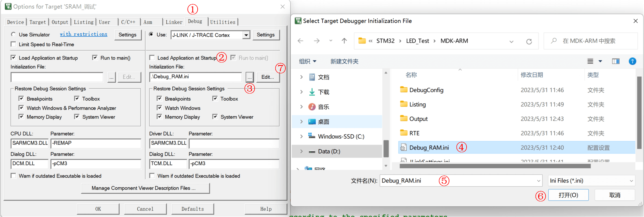Image resolution: width=644 pixels, height=217 pixels.
Task: Select the Debug_RAM.ini file
Action: [429, 148]
